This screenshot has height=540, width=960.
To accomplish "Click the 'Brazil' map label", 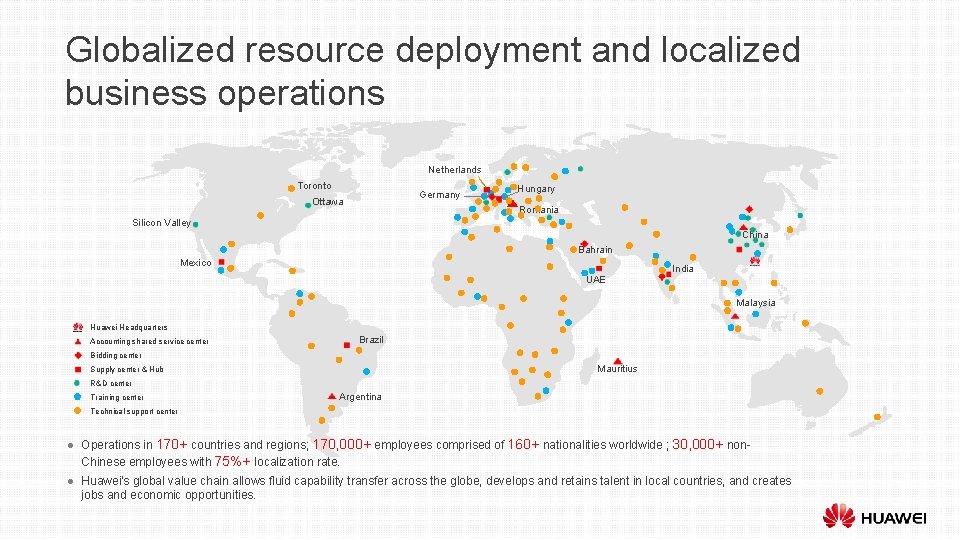I will point(371,339).
